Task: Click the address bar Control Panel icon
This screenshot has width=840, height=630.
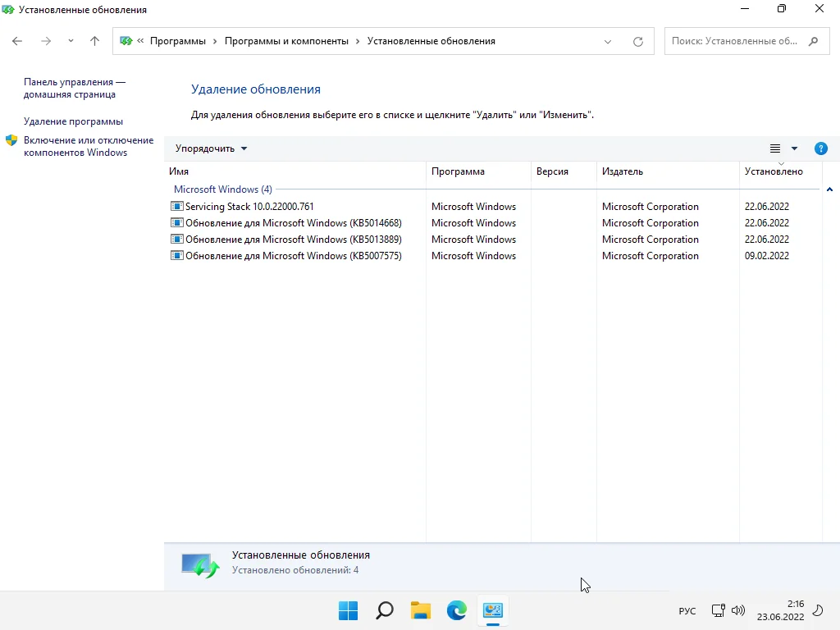Action: point(126,41)
